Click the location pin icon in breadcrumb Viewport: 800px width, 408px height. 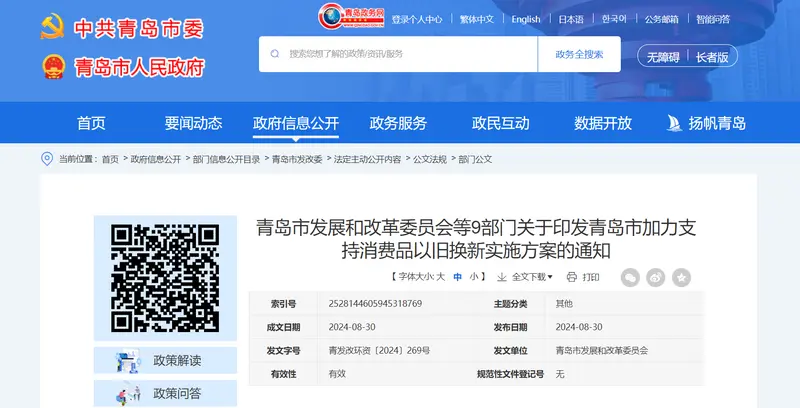point(46,159)
